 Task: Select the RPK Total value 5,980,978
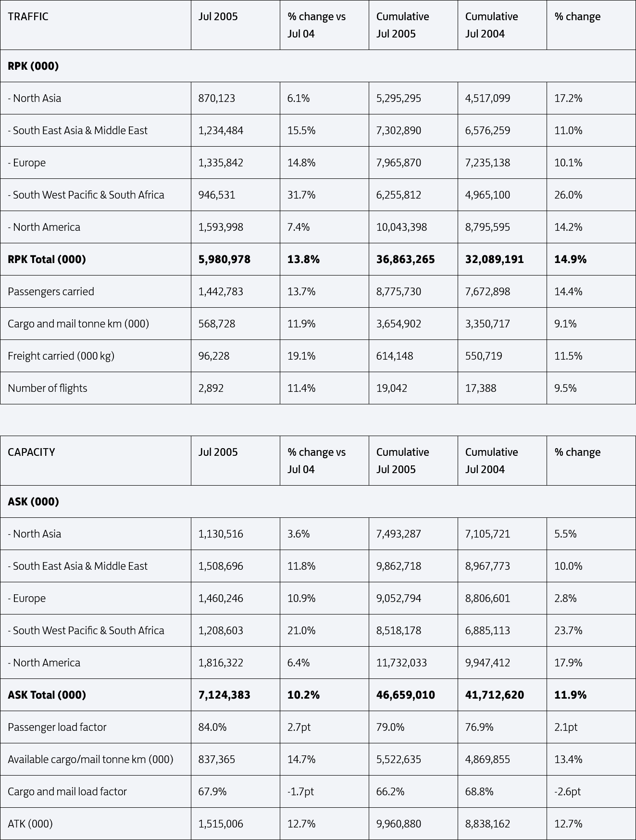pos(236,259)
